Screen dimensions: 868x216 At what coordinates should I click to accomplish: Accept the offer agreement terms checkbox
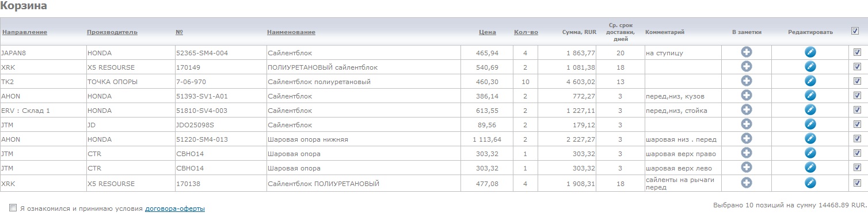click(x=13, y=208)
